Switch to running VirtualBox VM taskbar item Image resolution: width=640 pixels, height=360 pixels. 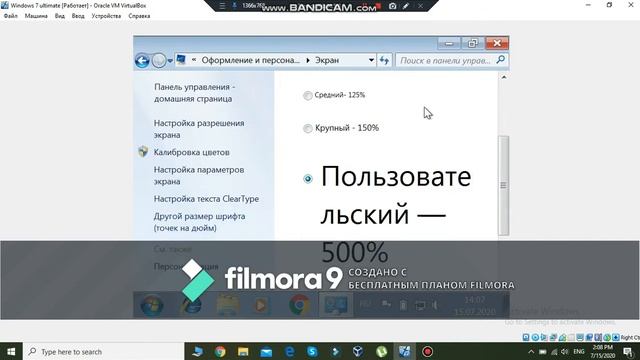(404, 351)
